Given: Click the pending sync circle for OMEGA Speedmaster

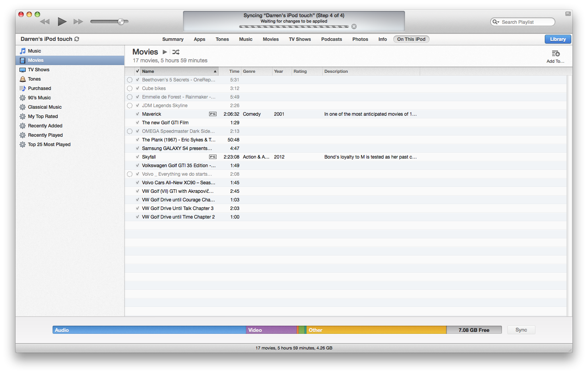Looking at the screenshot, I should tap(130, 131).
